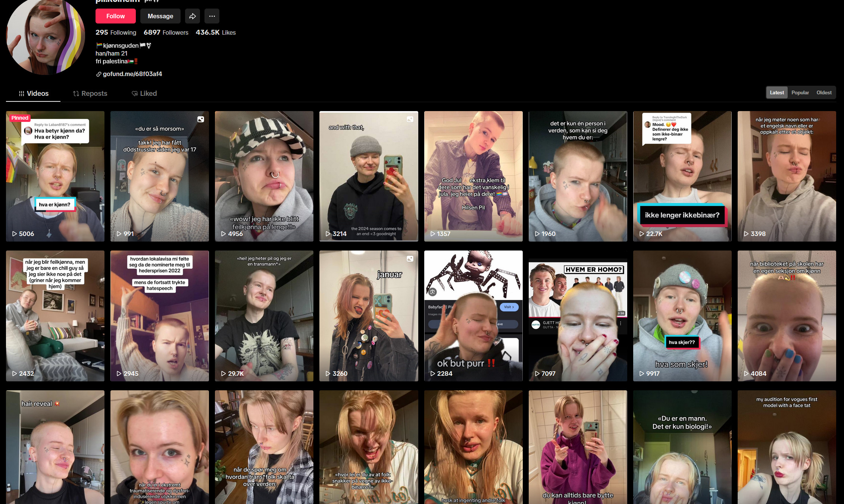844x504 pixels.
Task: Click the profile avatar picture
Action: pyautogui.click(x=46, y=35)
